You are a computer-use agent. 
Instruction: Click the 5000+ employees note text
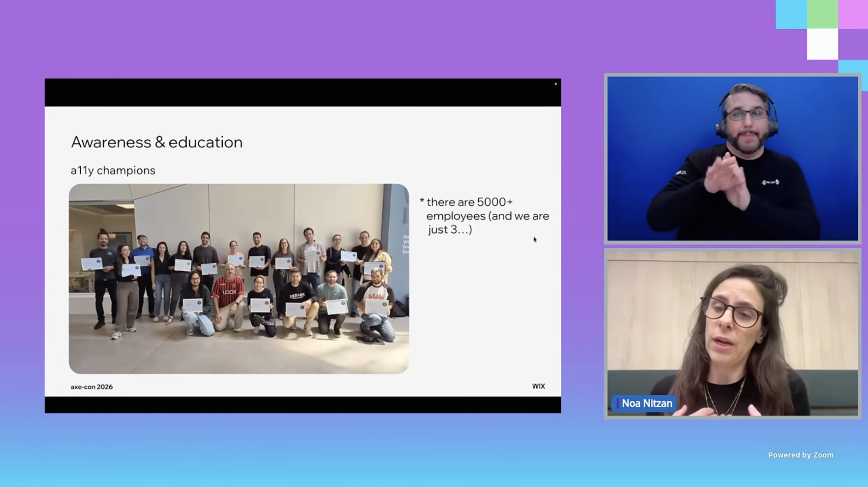(x=487, y=216)
